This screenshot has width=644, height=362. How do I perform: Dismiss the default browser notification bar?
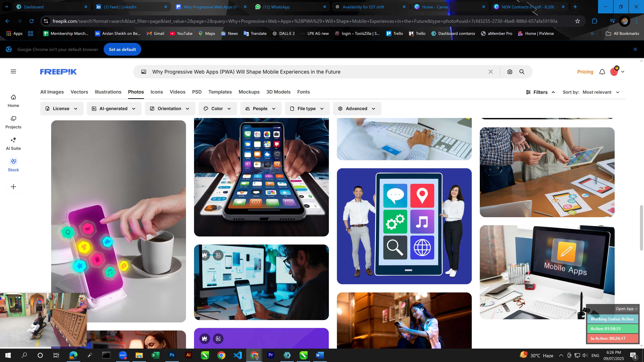tap(635, 49)
